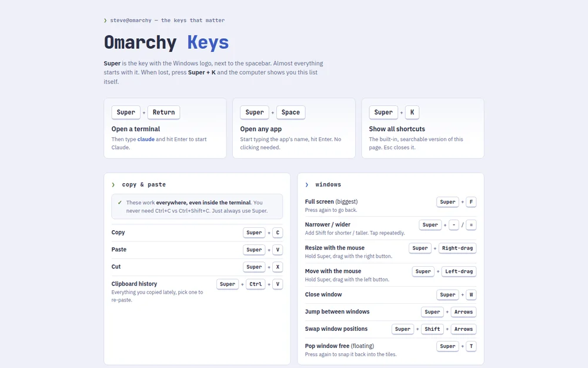Screen dimensions: 588x368
Task: Click the Shift key in Swap window positions row
Action: [x=432, y=329]
